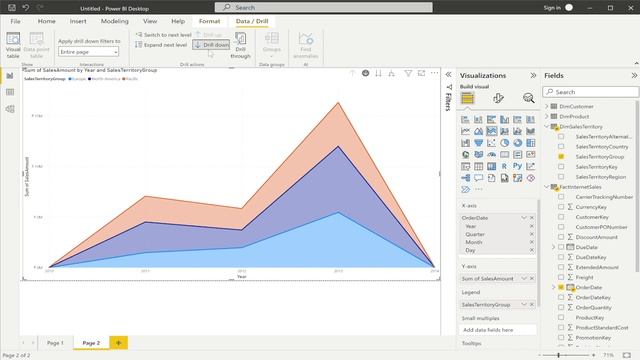
Task: Collapse the FactInternetSales table
Action: pyautogui.click(x=547, y=187)
